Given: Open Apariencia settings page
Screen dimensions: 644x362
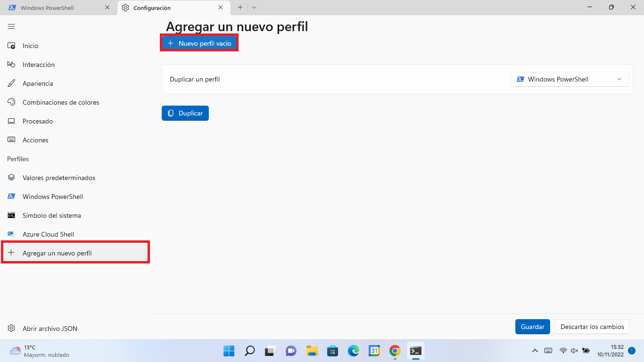Looking at the screenshot, I should point(75,83).
